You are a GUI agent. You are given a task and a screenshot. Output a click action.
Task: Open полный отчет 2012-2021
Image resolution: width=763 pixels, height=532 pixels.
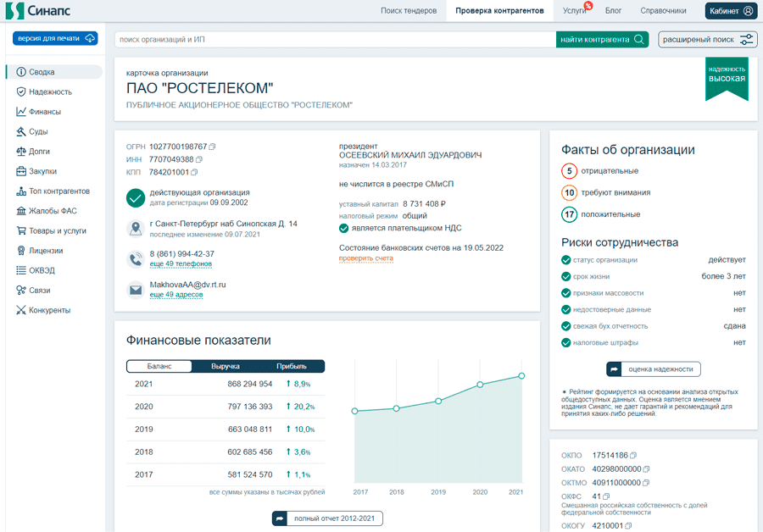pyautogui.click(x=327, y=518)
